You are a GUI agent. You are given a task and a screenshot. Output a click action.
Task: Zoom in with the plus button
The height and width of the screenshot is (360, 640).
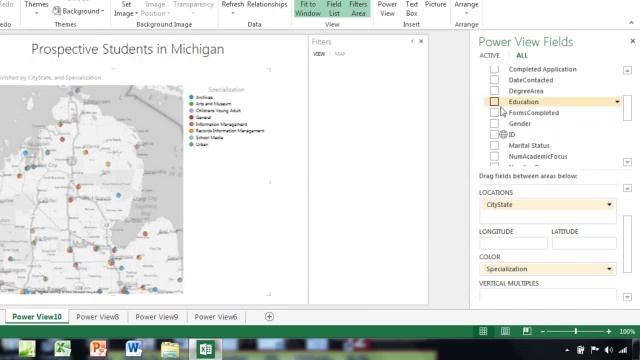click(609, 332)
